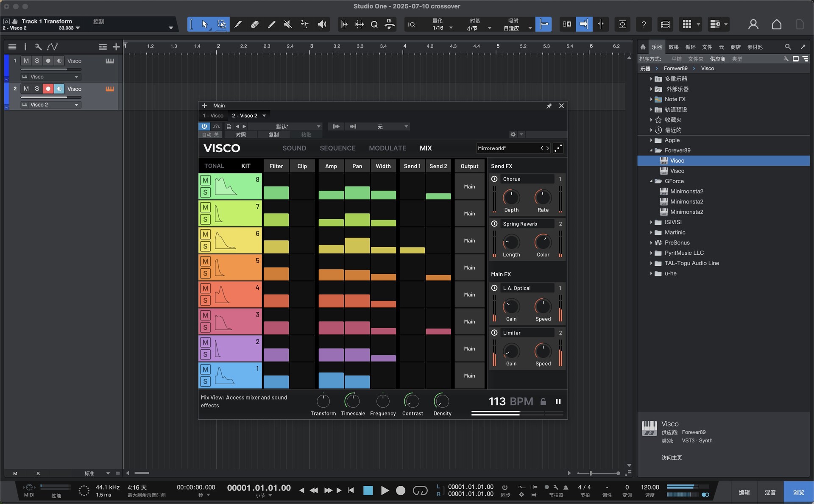
Task: Click the Record button in transport
Action: (x=400, y=490)
